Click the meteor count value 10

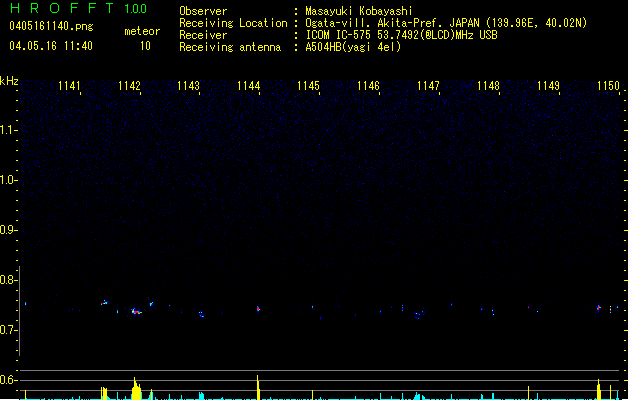point(145,46)
